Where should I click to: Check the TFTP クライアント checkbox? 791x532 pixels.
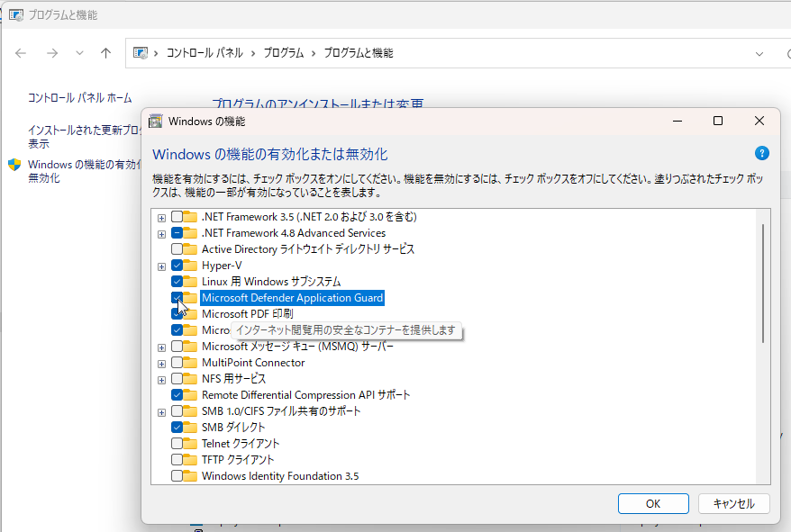[175, 460]
